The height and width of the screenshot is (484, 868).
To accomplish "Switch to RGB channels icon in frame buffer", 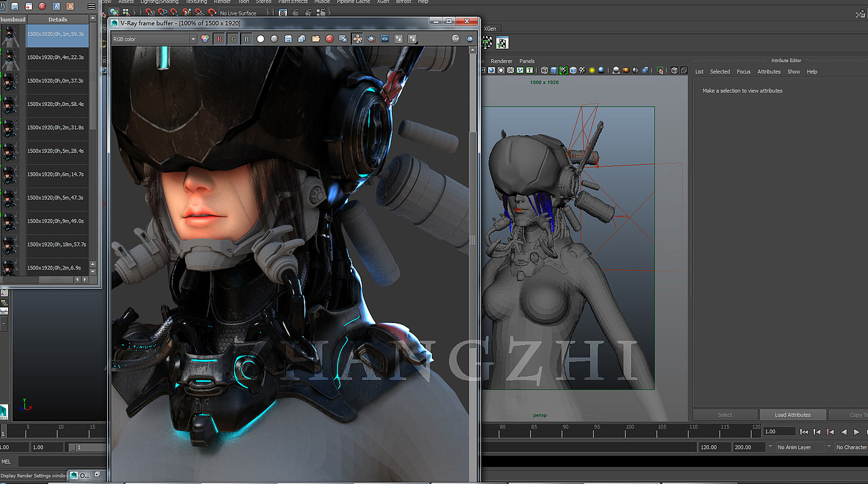I will [x=205, y=39].
